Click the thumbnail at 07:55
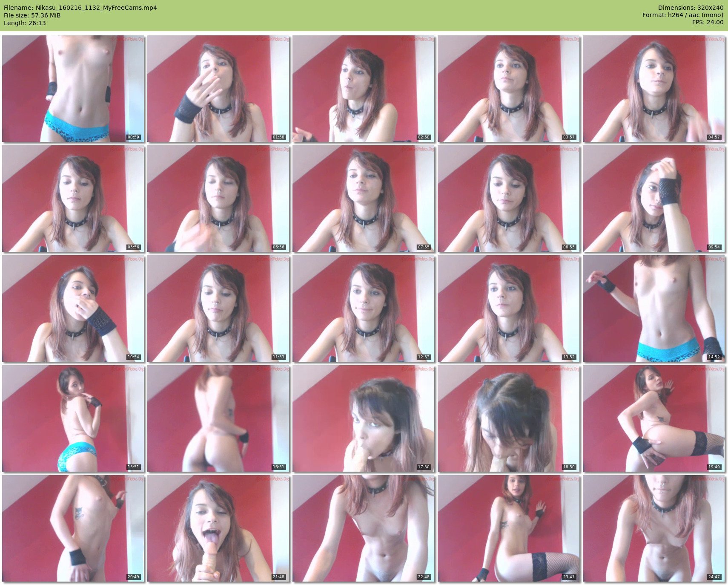728x585 pixels. pyautogui.click(x=364, y=199)
